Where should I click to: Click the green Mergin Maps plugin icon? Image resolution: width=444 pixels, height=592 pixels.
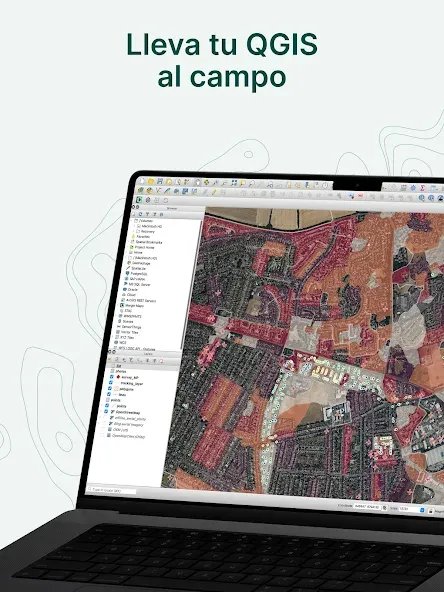click(139, 200)
